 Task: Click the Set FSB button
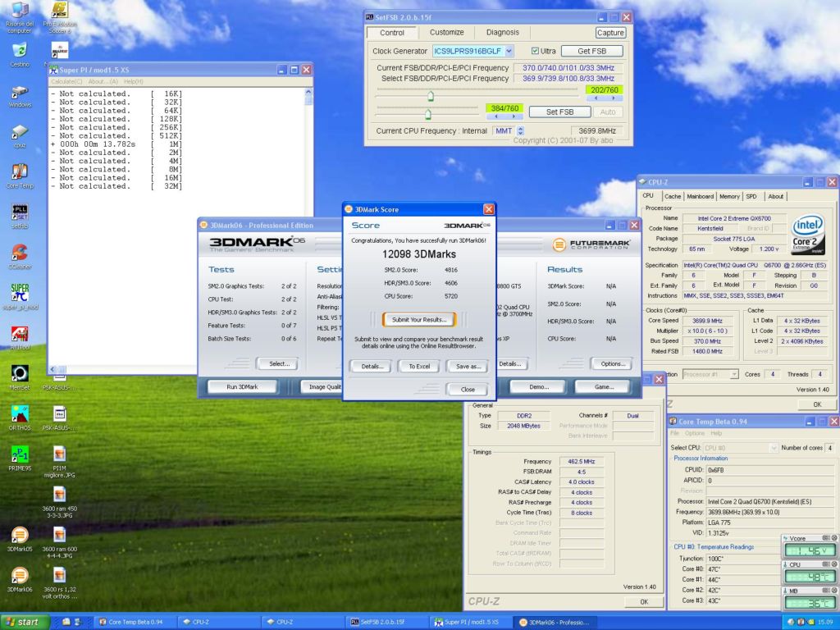point(559,112)
